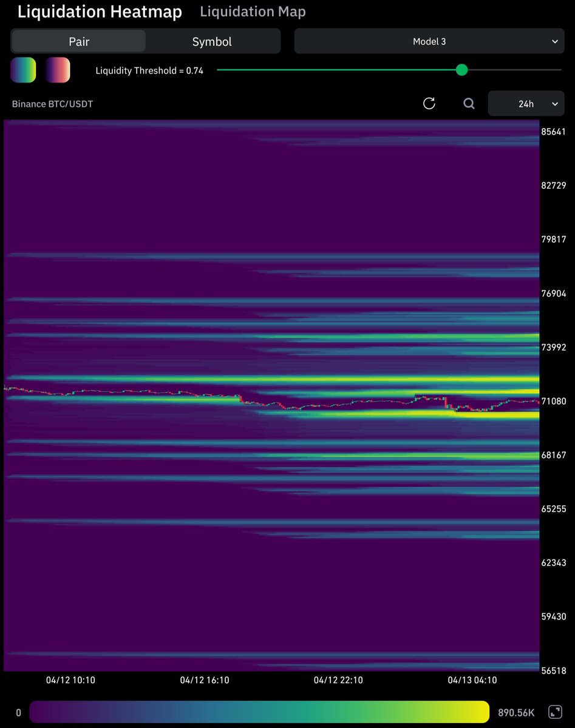Click the refresh chart icon
The width and height of the screenshot is (575, 728).
click(x=429, y=104)
